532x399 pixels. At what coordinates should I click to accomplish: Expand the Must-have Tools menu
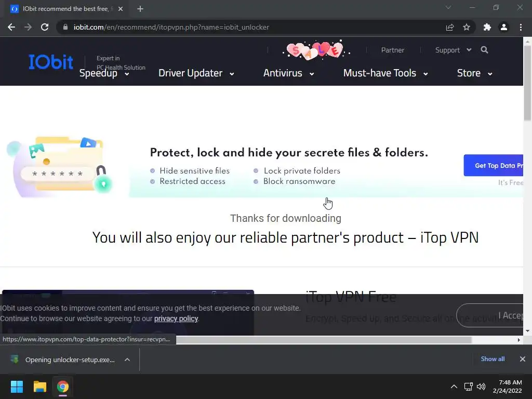(x=385, y=73)
